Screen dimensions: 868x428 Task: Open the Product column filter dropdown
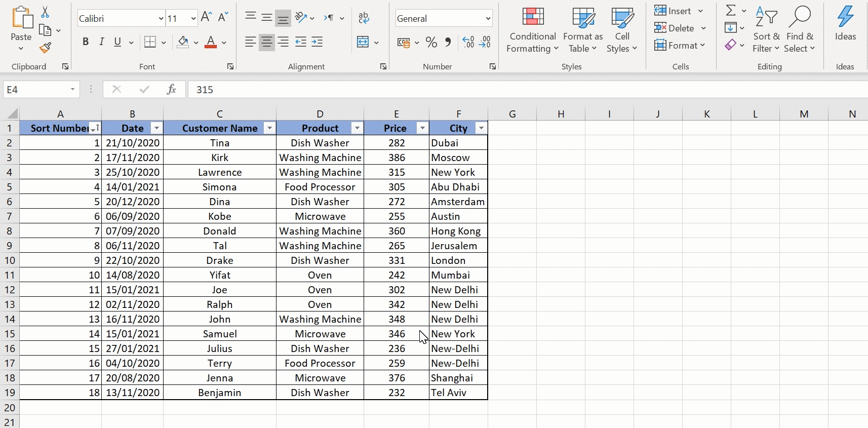(357, 128)
